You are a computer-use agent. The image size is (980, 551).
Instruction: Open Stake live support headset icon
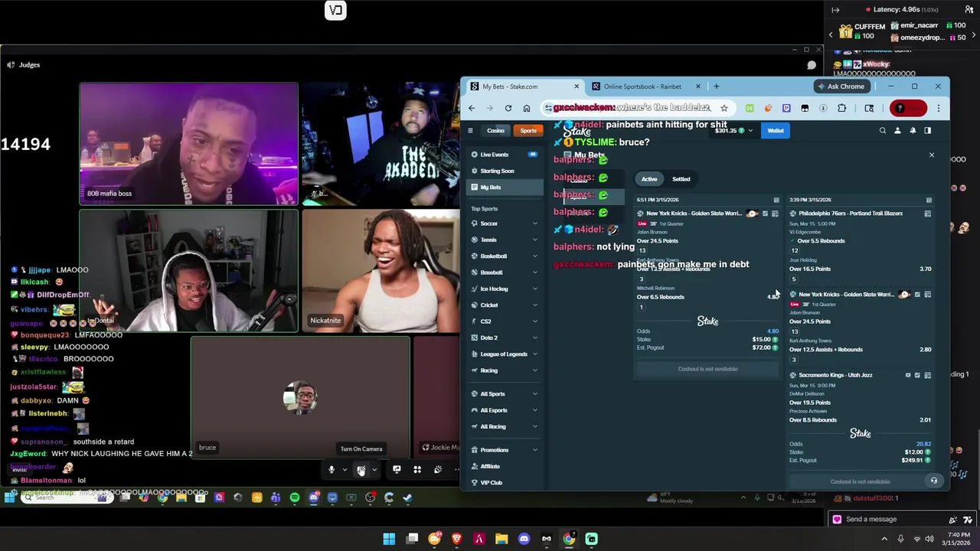(933, 481)
